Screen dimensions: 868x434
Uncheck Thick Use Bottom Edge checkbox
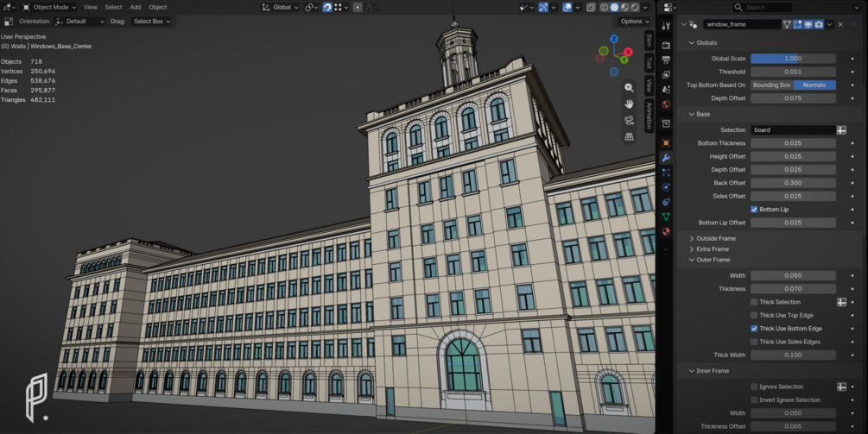[754, 329]
